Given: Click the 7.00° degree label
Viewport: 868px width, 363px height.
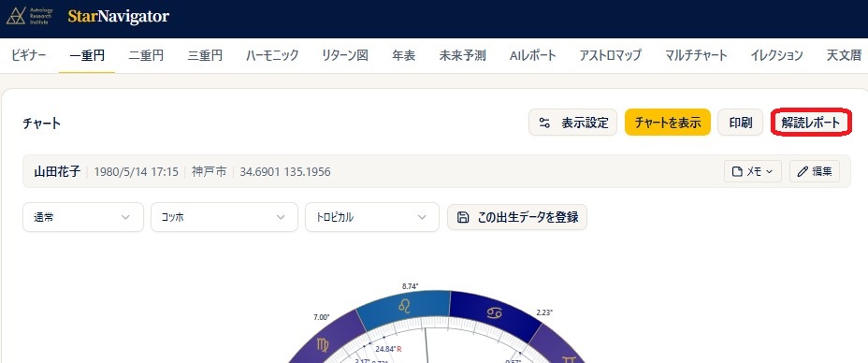Looking at the screenshot, I should 321,317.
